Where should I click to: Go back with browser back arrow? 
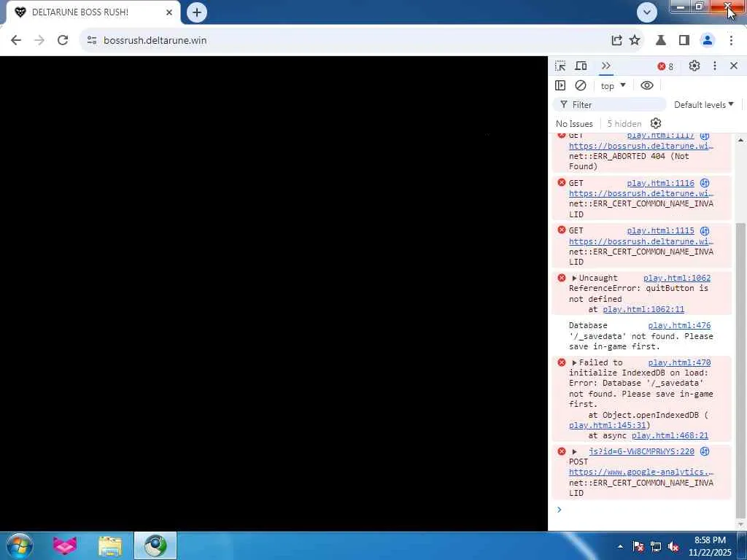tap(16, 40)
